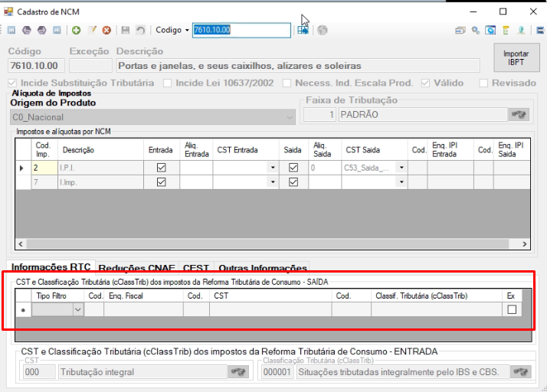The width and height of the screenshot is (547, 392).
Task: Toggle Incide Substituição Tributária checkbox
Action: pos(12,83)
